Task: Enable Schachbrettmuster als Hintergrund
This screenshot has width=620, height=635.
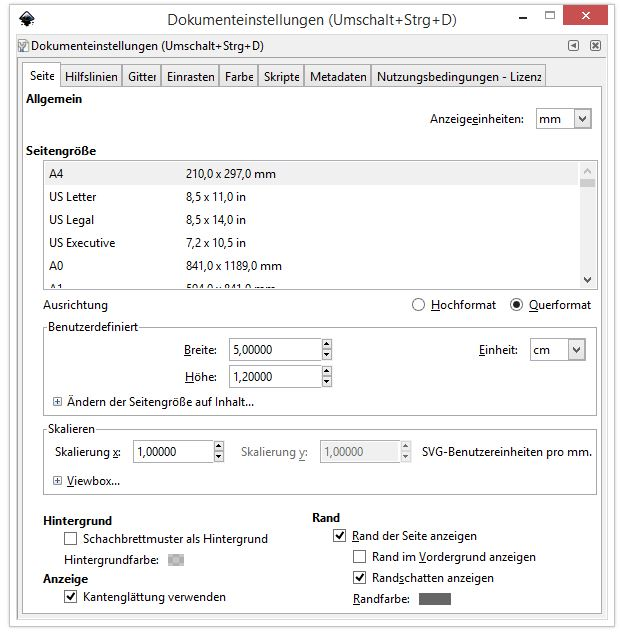Action: click(70, 539)
